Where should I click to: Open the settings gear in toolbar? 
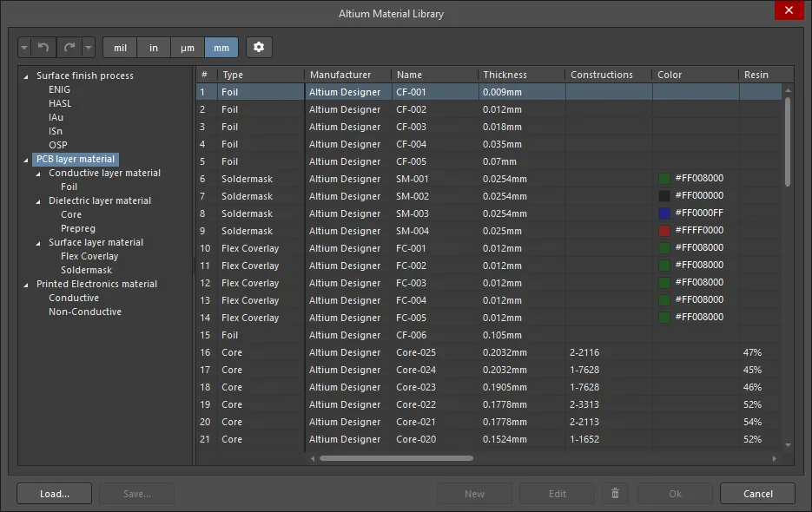[x=259, y=48]
